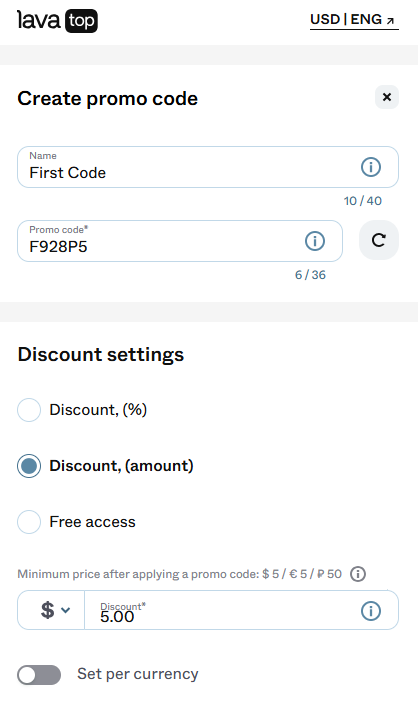Expand currency chevron next to dollar sign
Screen dimensions: 418x703
(65, 610)
